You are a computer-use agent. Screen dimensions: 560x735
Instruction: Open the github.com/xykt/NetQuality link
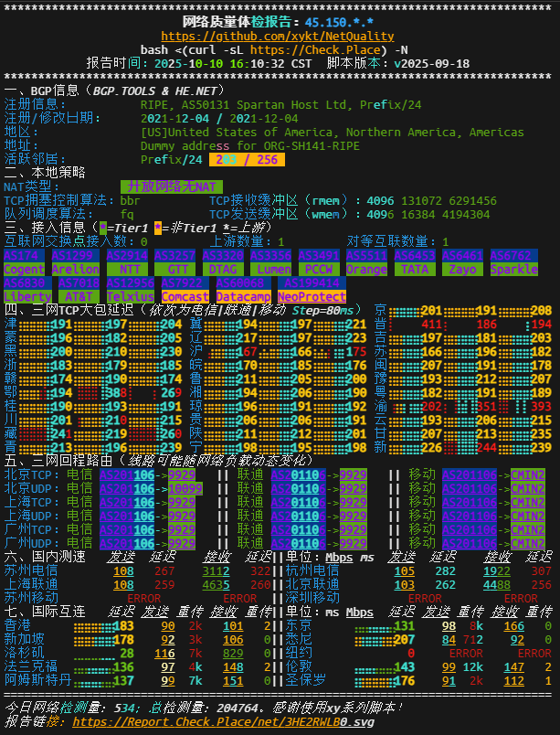coord(280,35)
